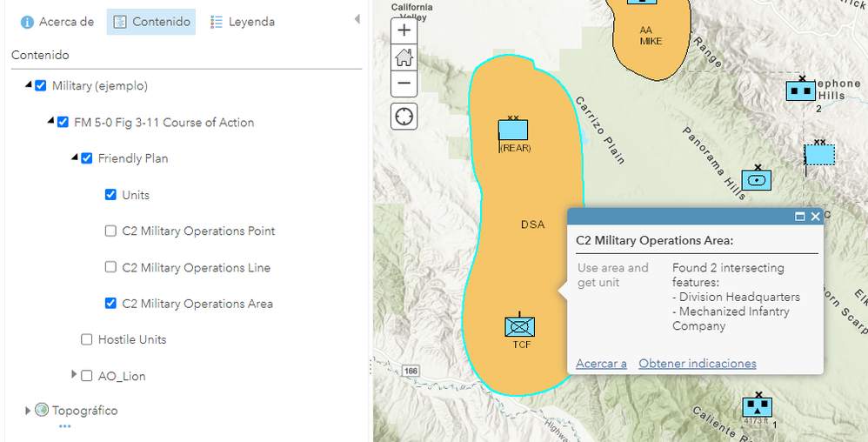The width and height of the screenshot is (868, 442).
Task: Select C2 Military Operations Area layer name
Action: (197, 304)
